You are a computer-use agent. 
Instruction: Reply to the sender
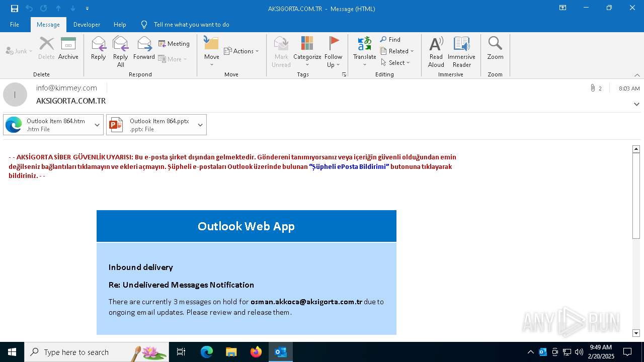click(99, 48)
